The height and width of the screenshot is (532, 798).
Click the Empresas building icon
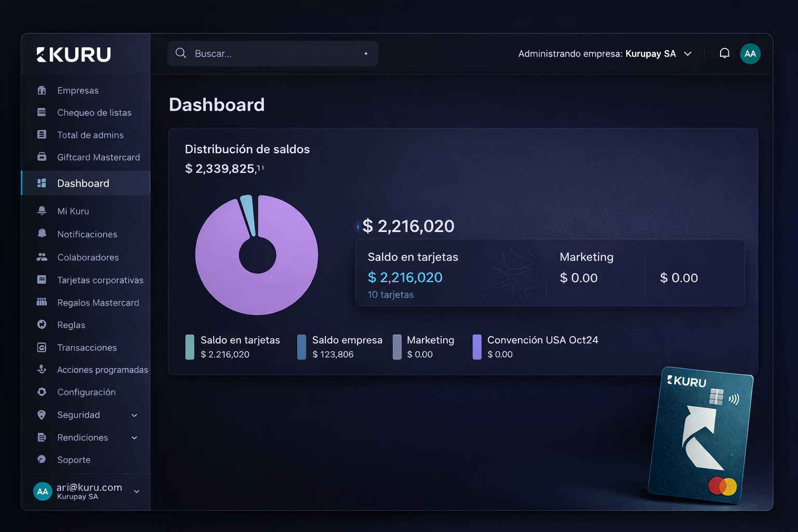[42, 90]
